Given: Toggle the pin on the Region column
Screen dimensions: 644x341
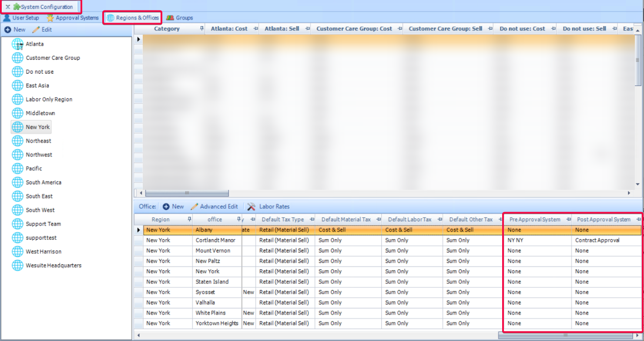Looking at the screenshot, I should (x=189, y=219).
